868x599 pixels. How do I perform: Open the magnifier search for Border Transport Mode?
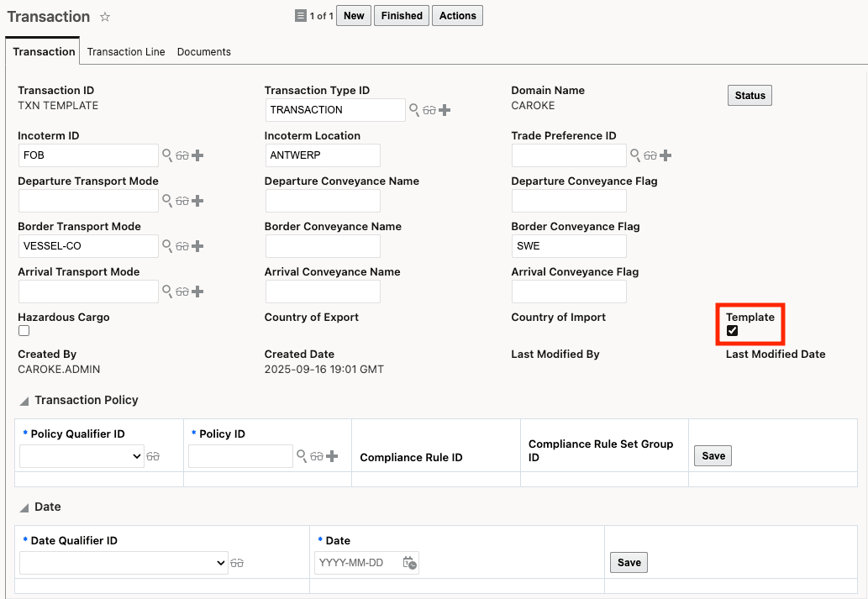(x=166, y=245)
